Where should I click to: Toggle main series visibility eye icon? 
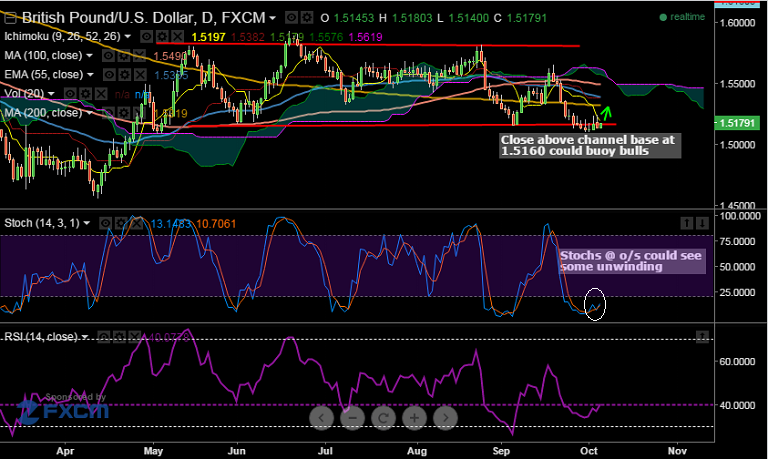[x=291, y=18]
